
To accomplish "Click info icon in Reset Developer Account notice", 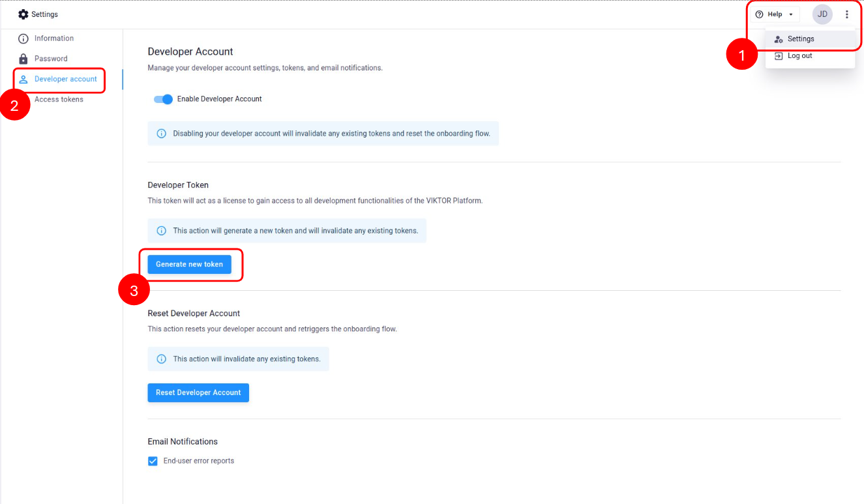I will (162, 359).
